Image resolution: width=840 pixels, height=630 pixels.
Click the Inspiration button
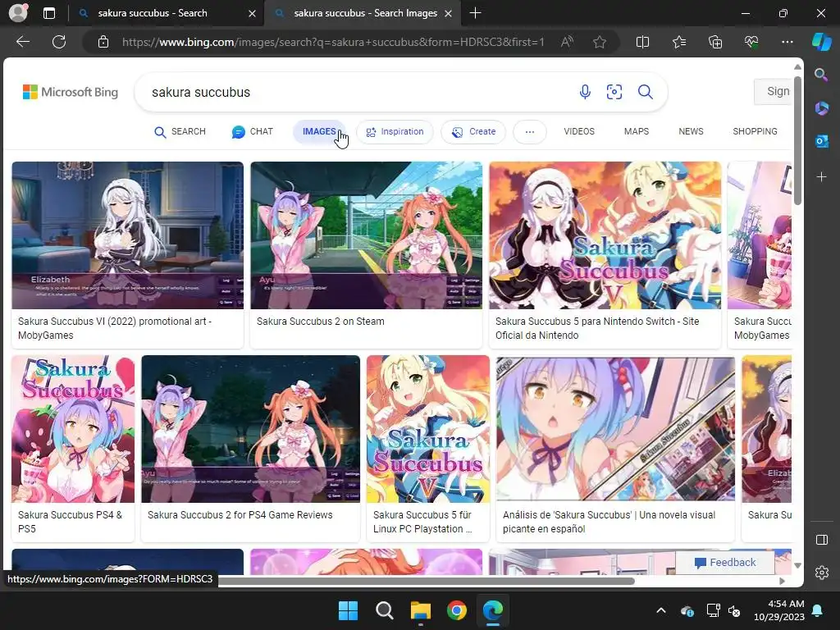point(395,132)
